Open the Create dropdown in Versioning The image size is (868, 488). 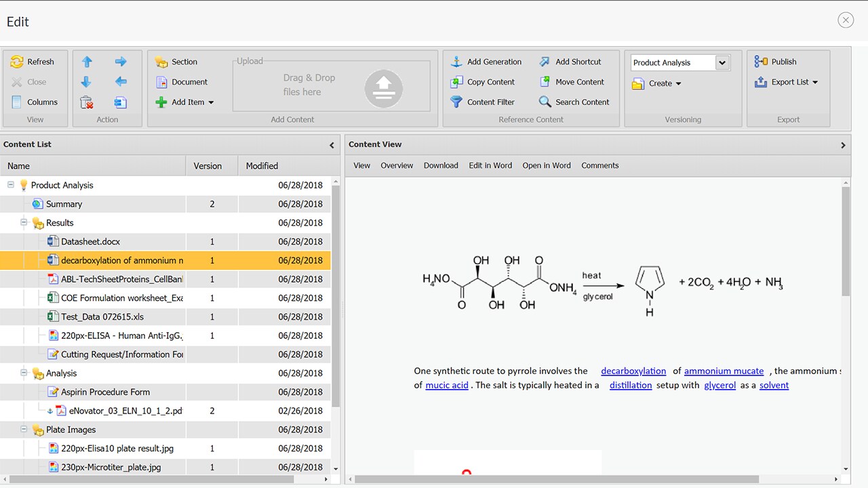click(x=657, y=83)
